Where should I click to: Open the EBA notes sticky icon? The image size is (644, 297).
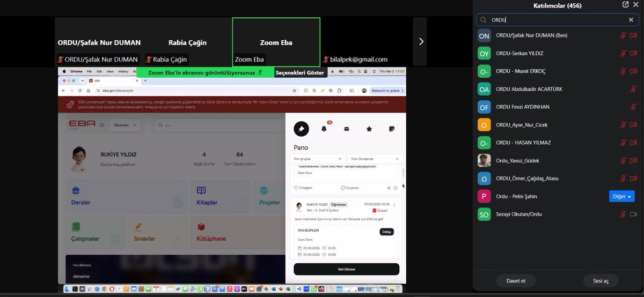pyautogui.click(x=392, y=129)
